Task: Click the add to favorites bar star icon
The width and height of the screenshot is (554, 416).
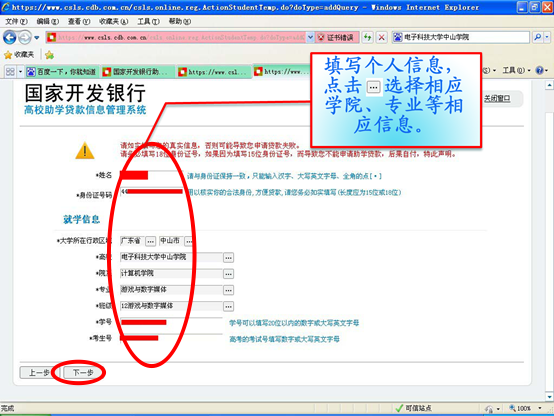Action: (x=49, y=54)
